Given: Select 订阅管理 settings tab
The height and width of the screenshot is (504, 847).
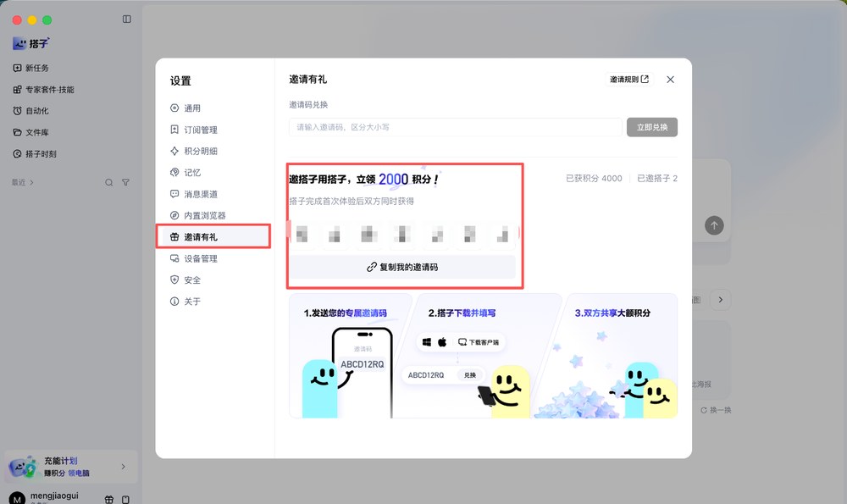Looking at the screenshot, I should [213, 130].
